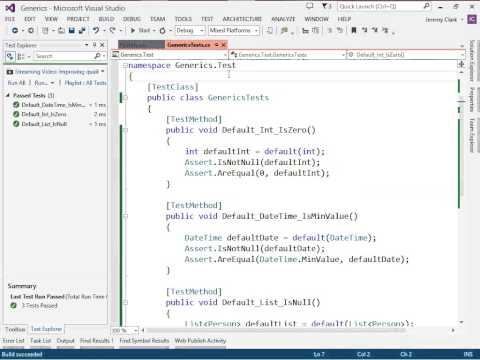Image resolution: width=480 pixels, height=360 pixels.
Task: Open the Error List tab
Action: tap(14, 341)
